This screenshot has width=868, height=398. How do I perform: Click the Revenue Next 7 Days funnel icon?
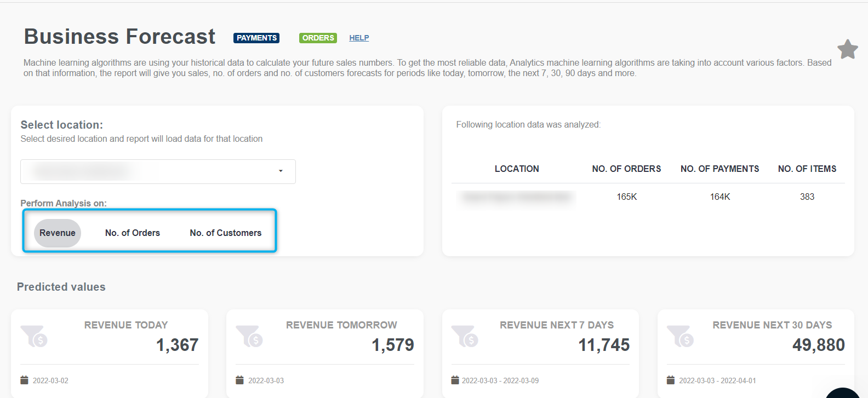point(465,336)
